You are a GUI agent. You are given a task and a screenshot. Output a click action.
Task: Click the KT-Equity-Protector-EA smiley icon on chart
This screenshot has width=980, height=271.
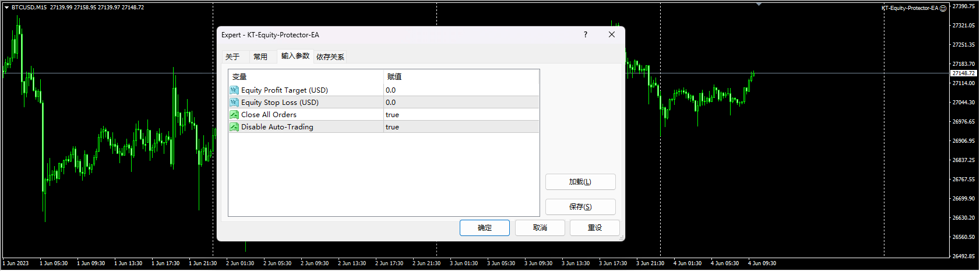943,8
